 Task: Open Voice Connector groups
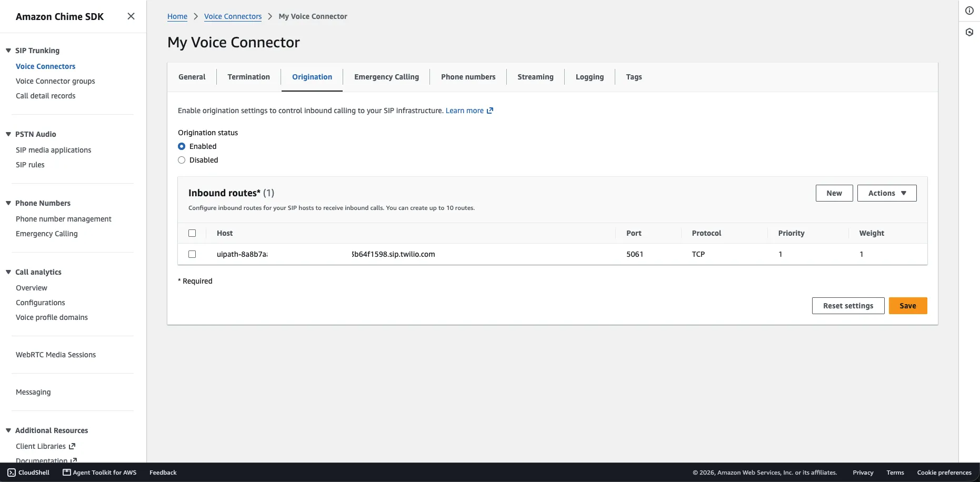point(55,81)
